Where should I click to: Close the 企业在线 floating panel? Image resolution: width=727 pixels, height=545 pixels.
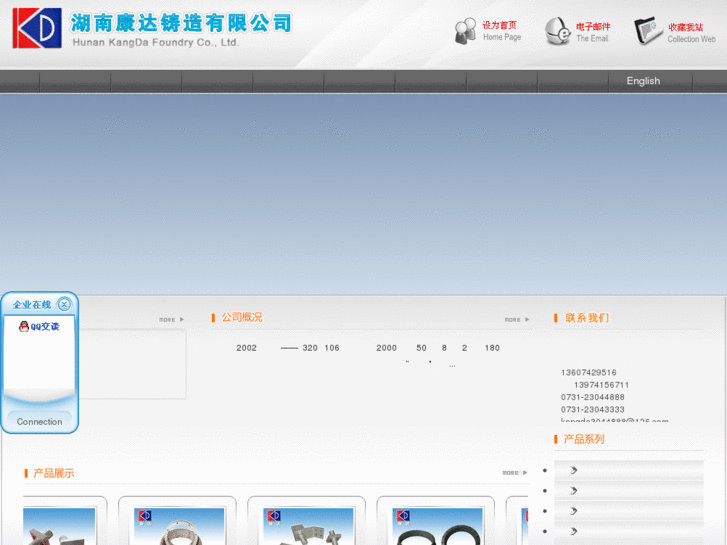(x=64, y=304)
